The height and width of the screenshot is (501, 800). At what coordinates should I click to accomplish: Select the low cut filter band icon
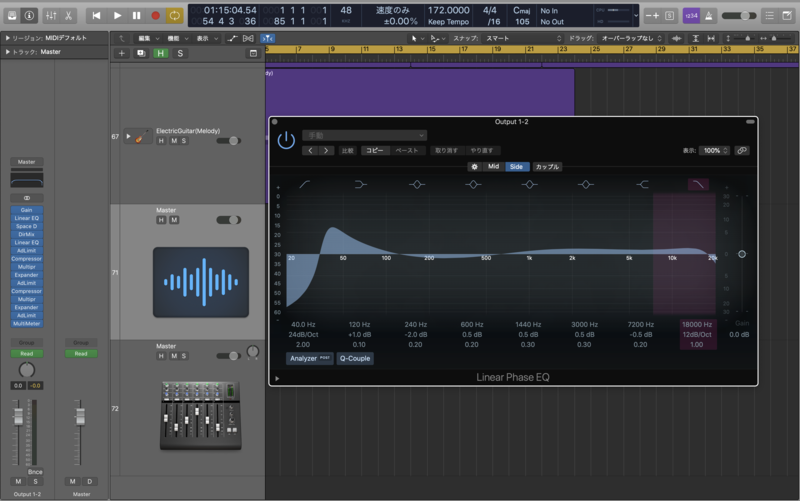tap(305, 184)
